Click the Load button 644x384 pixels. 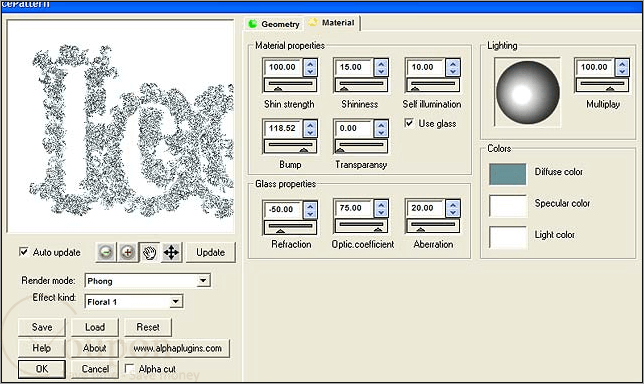(x=95, y=327)
